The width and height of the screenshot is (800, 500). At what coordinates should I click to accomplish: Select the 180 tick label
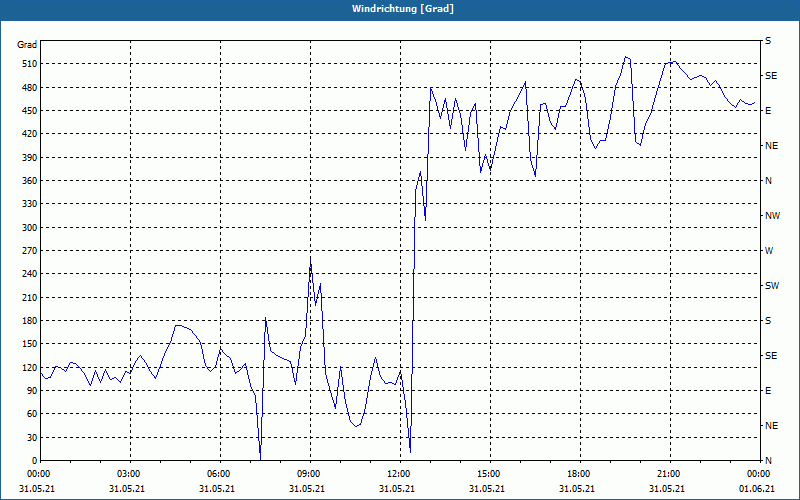(x=30, y=321)
